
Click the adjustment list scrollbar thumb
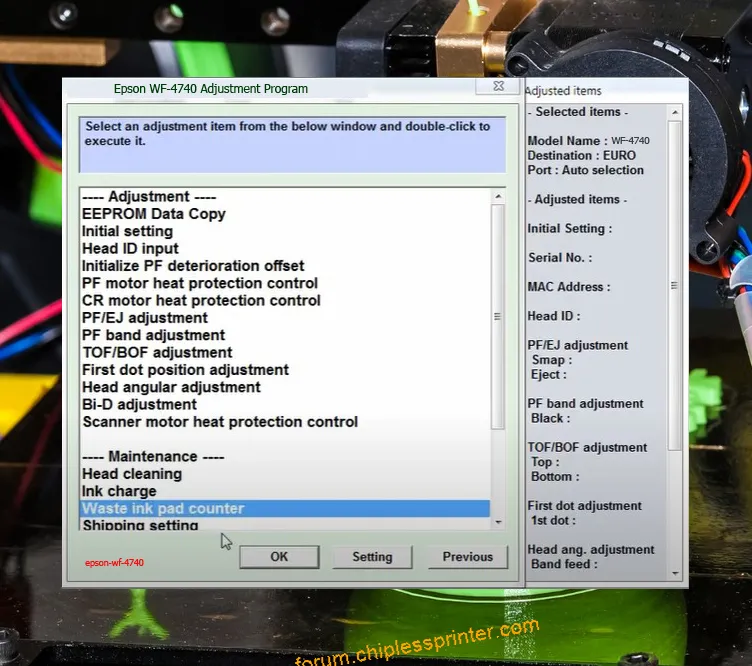498,316
